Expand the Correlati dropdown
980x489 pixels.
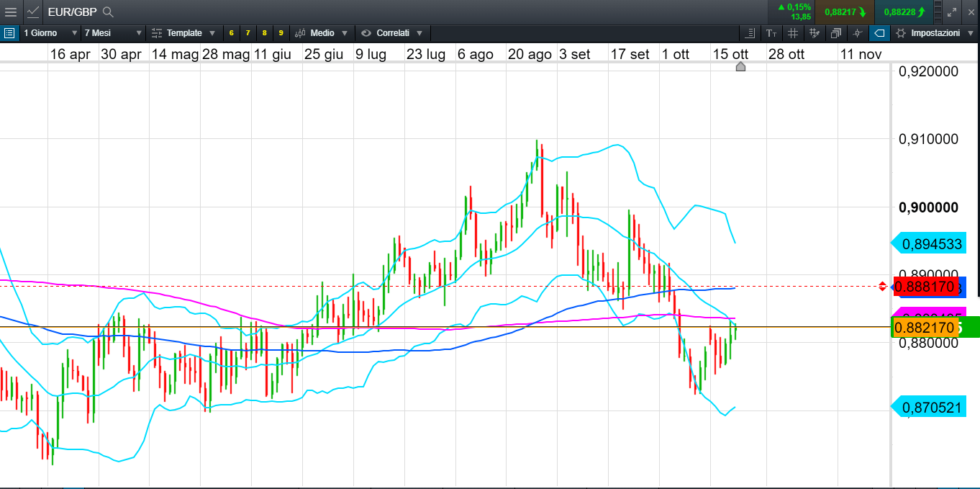393,33
